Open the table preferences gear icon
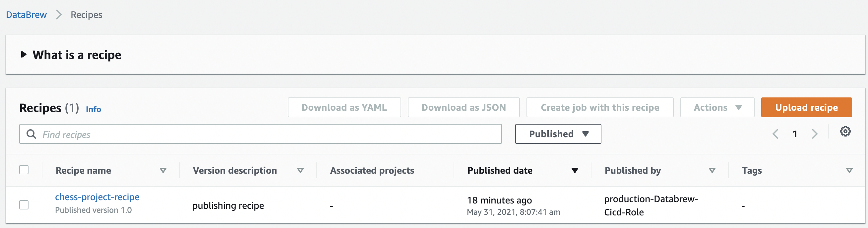The width and height of the screenshot is (868, 228). 845,131
